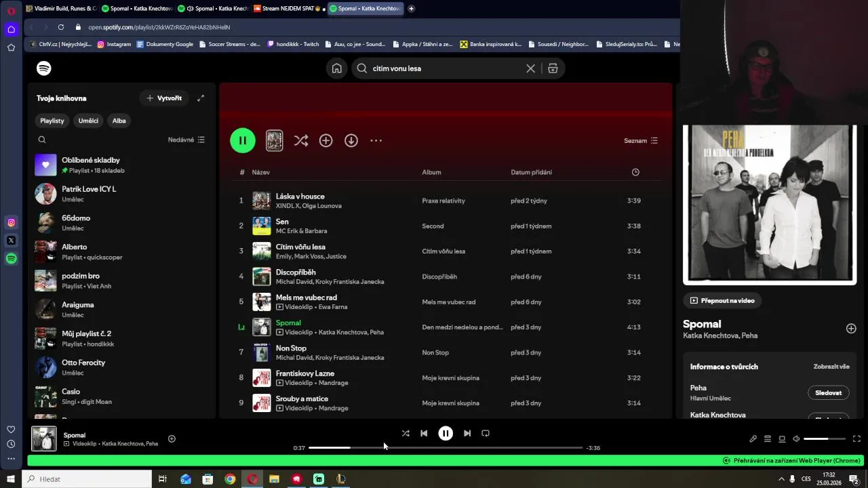Select the Discopříběh track row
The width and height of the screenshot is (868, 488).
coord(447,277)
